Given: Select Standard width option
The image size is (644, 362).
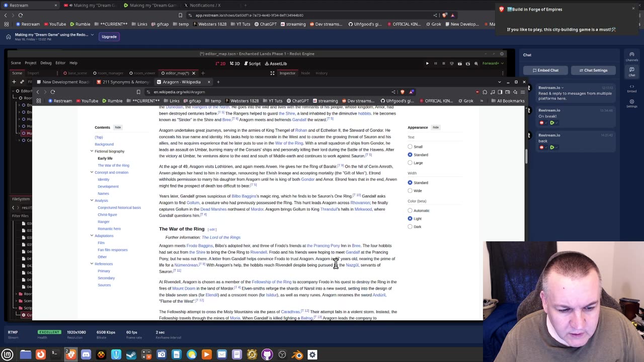Looking at the screenshot, I should pos(410,183).
